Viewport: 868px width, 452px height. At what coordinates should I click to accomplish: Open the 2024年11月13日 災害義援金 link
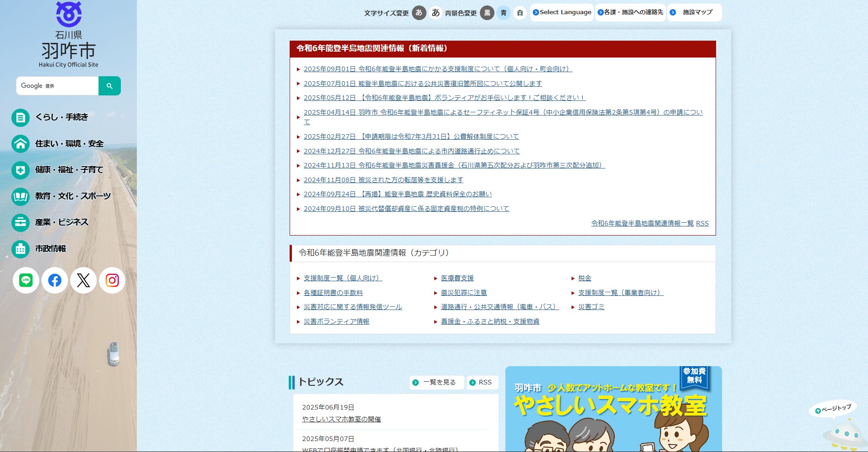[x=454, y=165]
